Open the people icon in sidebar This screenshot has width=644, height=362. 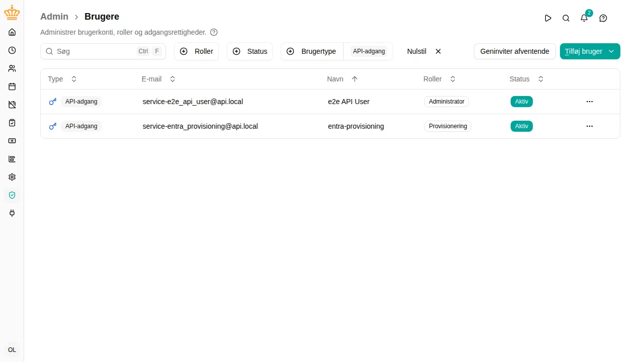click(x=12, y=68)
